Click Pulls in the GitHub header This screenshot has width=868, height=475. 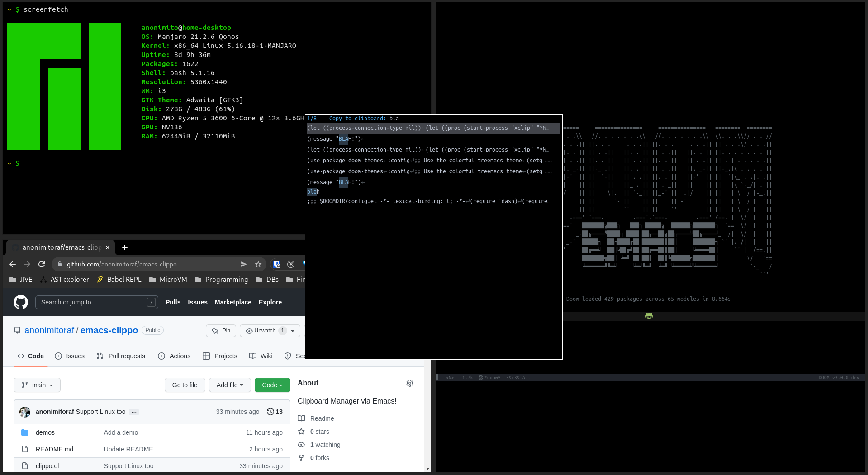(x=173, y=302)
